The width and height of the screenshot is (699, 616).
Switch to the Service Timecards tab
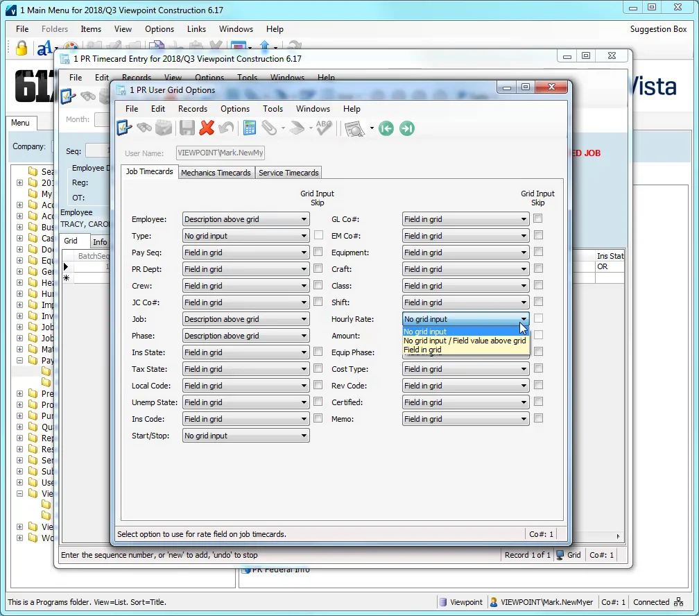[x=288, y=173]
